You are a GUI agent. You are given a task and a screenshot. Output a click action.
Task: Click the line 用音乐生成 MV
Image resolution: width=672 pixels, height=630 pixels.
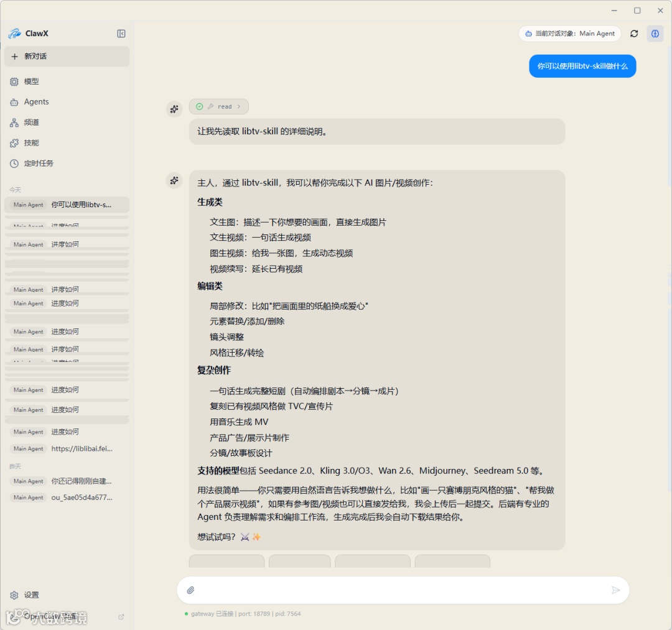[239, 422]
